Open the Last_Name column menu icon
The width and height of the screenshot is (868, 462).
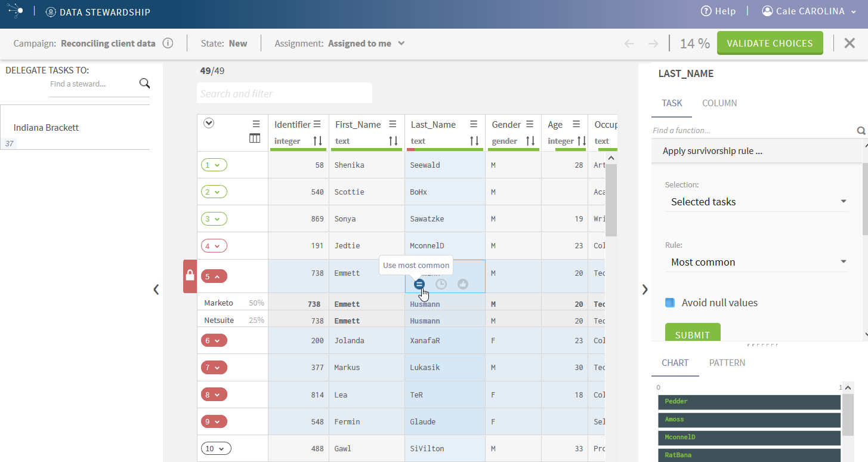474,124
